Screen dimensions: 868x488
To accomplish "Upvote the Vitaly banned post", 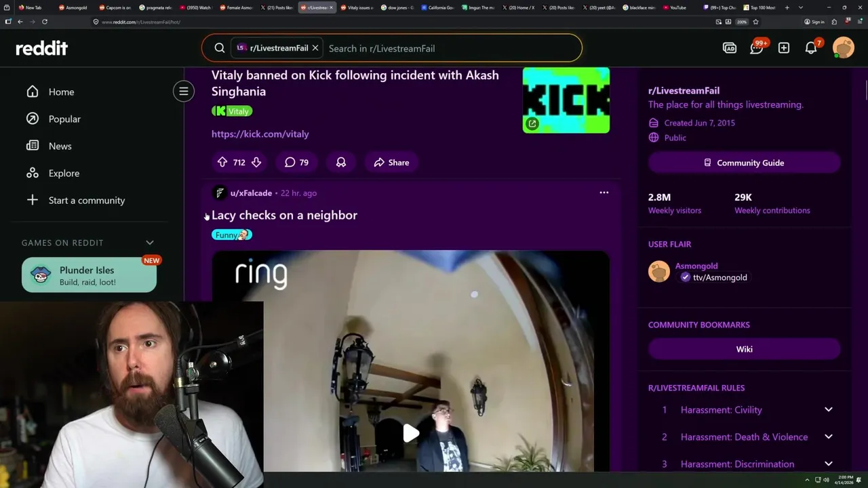I will click(x=222, y=163).
